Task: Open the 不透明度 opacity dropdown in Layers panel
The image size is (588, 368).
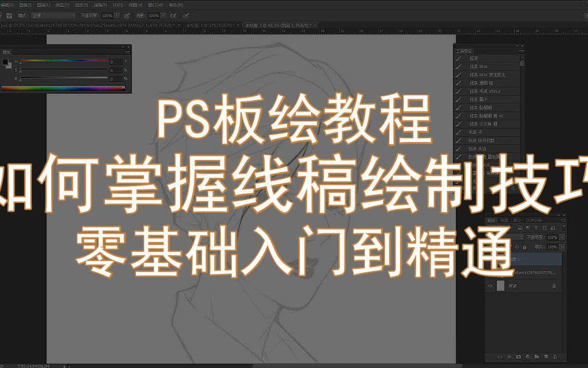Action: coord(562,237)
